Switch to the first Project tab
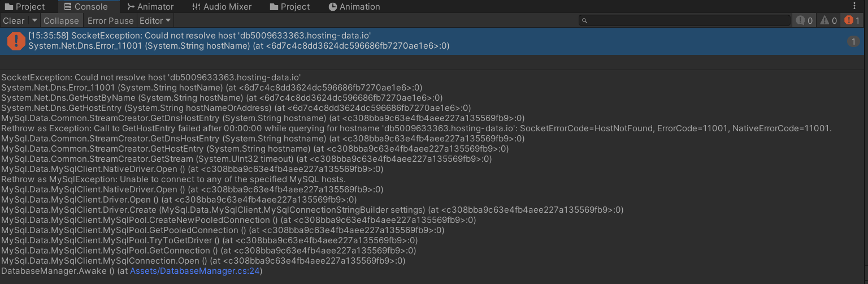The image size is (868, 284). coord(25,7)
